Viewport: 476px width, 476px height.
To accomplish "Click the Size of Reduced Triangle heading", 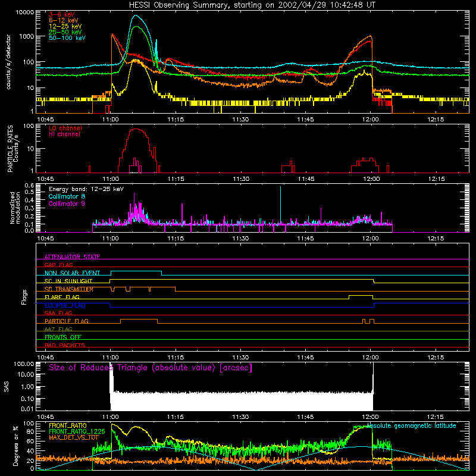I will click(x=151, y=368).
